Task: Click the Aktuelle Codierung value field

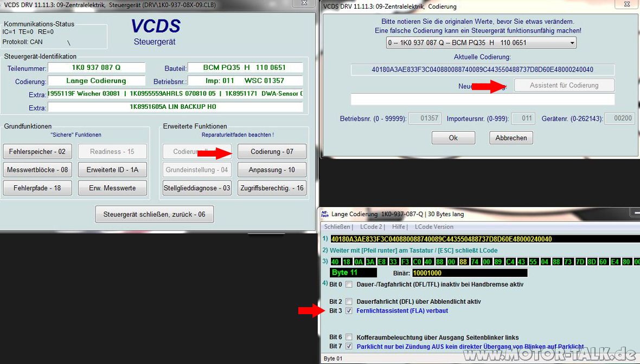Action: point(483,70)
